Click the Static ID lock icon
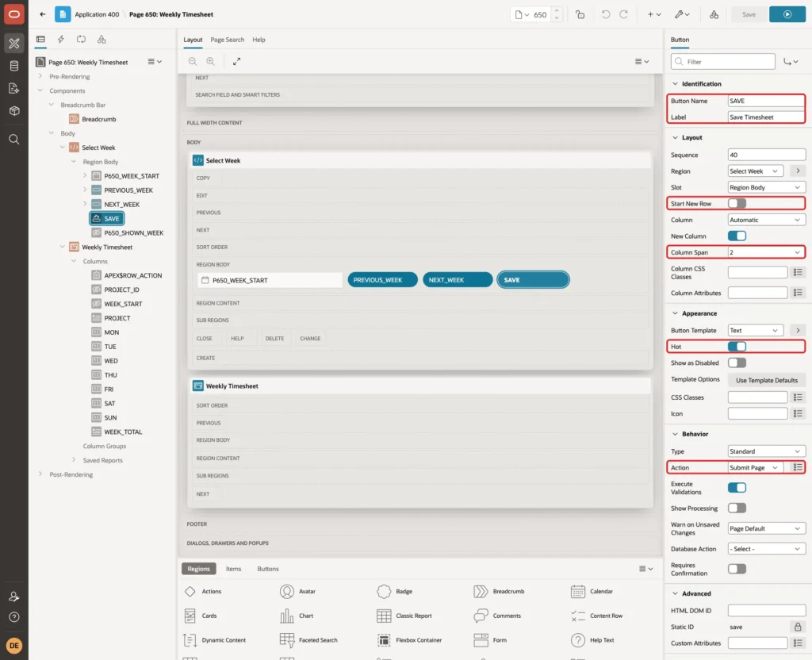 pyautogui.click(x=798, y=627)
